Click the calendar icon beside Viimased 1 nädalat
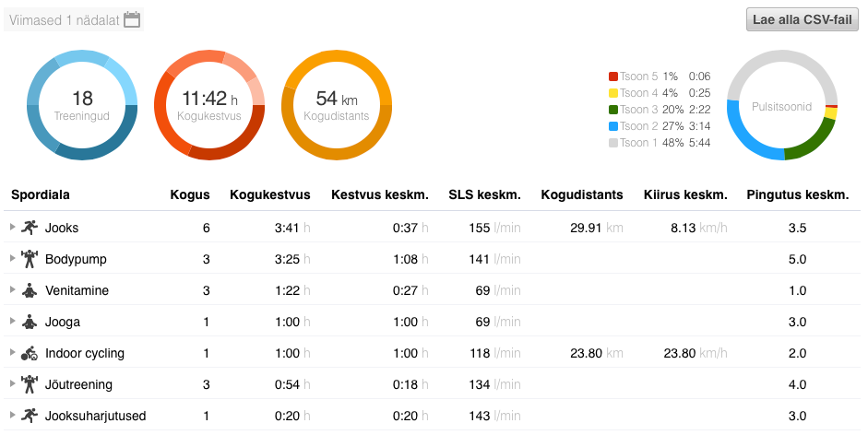 (x=132, y=19)
